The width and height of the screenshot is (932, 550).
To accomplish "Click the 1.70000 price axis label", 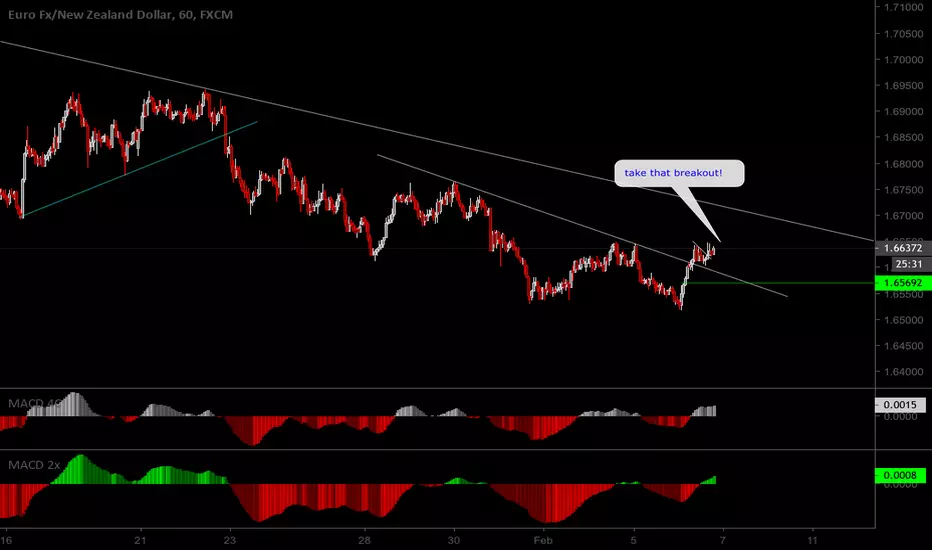I will tap(903, 59).
